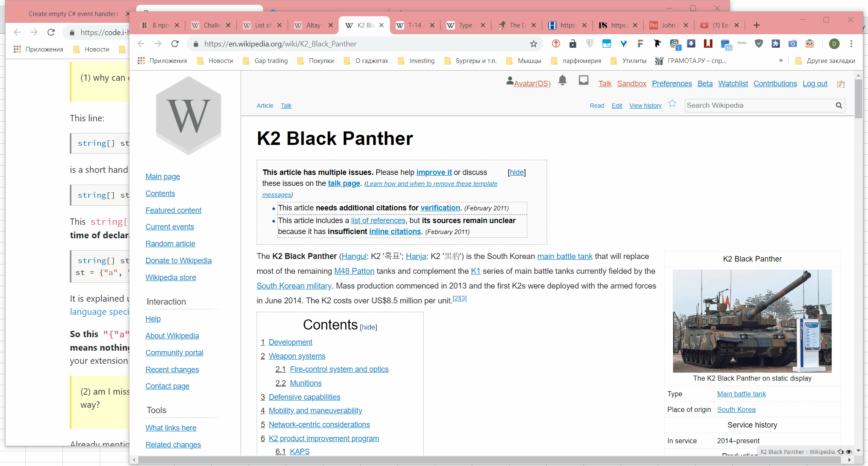Open the Investing bookmarks folder
The width and height of the screenshot is (868, 466).
[x=416, y=61]
